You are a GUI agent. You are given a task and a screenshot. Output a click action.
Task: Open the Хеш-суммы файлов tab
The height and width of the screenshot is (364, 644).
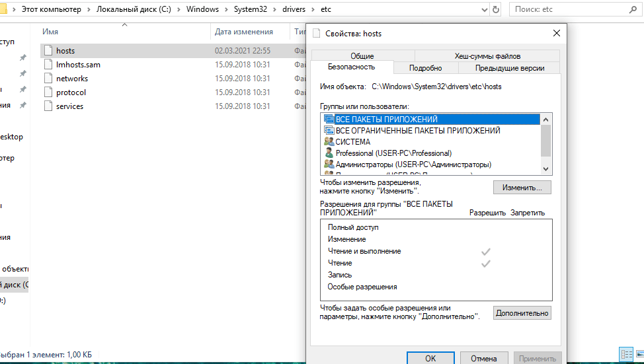coord(487,55)
